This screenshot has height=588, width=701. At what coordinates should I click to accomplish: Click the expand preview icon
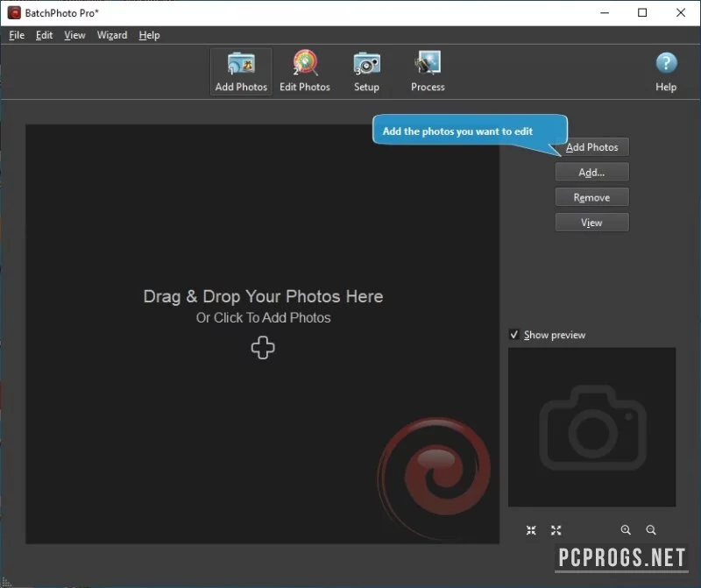[x=556, y=530]
